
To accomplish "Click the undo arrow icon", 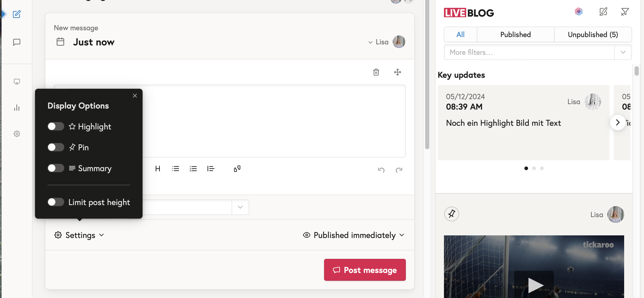I will [x=381, y=170].
